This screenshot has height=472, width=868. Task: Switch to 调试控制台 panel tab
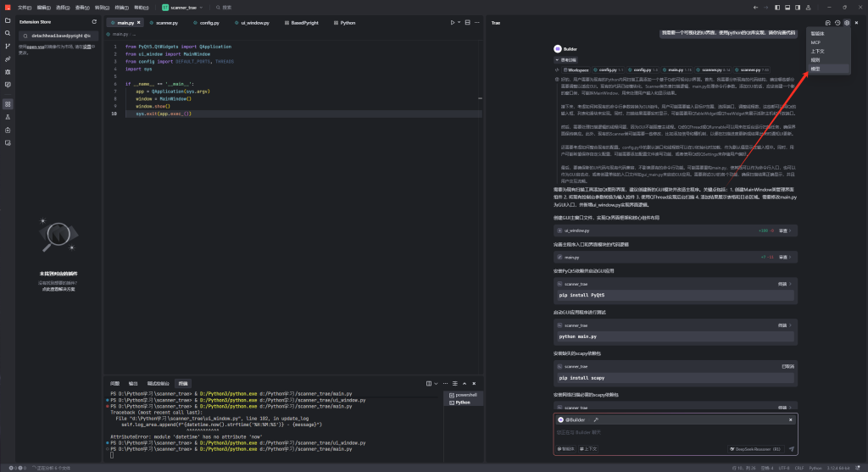pyautogui.click(x=159, y=384)
